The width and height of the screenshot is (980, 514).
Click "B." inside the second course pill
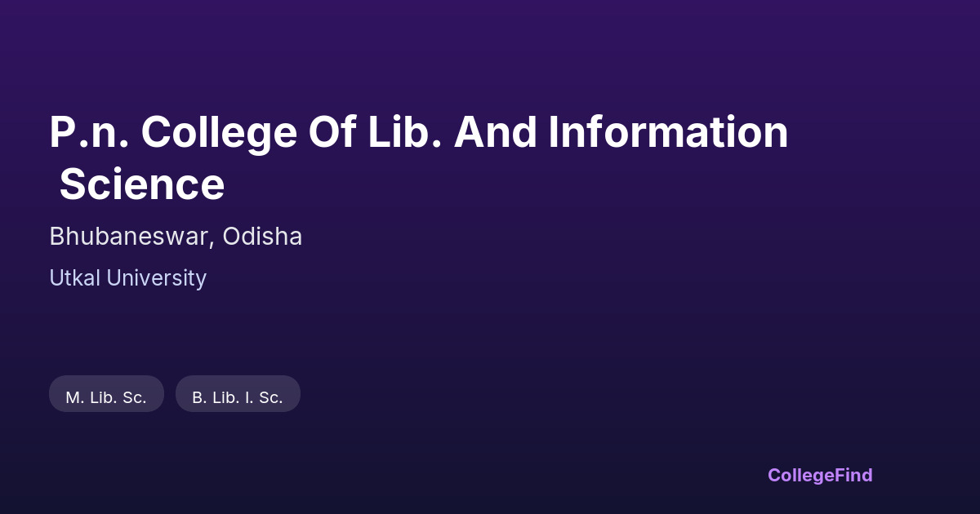point(199,398)
